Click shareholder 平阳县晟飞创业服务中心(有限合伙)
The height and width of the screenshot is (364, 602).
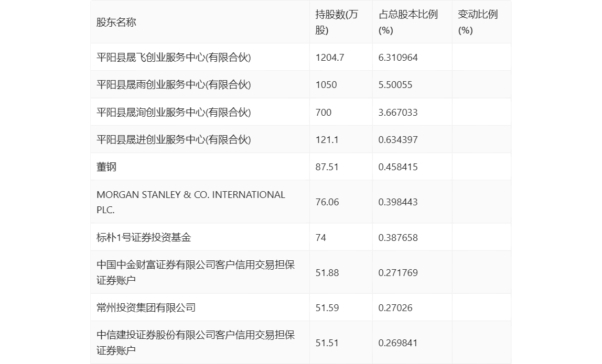(x=174, y=58)
